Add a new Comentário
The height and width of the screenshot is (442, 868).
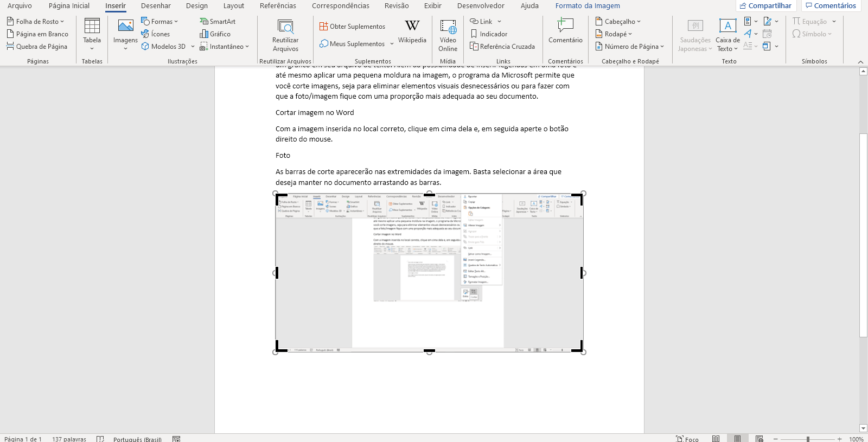click(565, 31)
